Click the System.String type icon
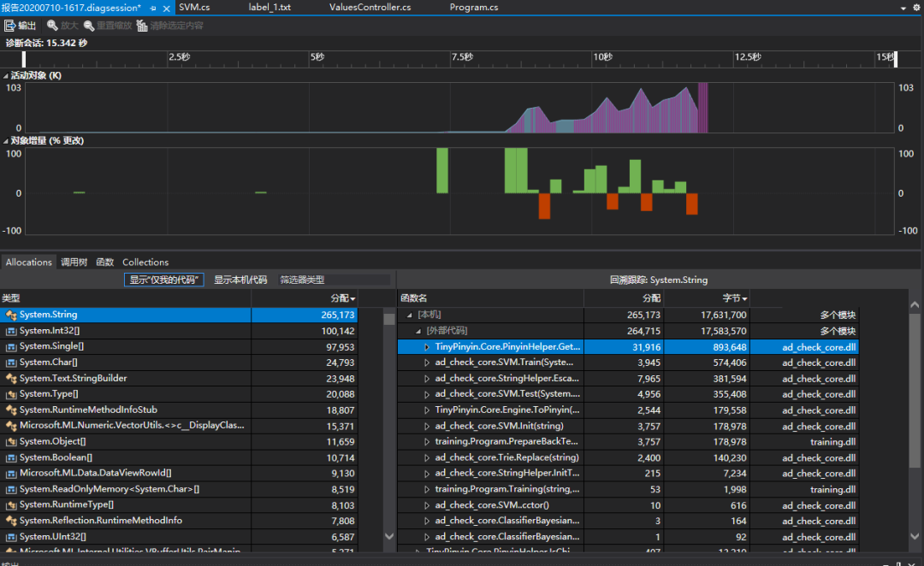 click(11, 315)
